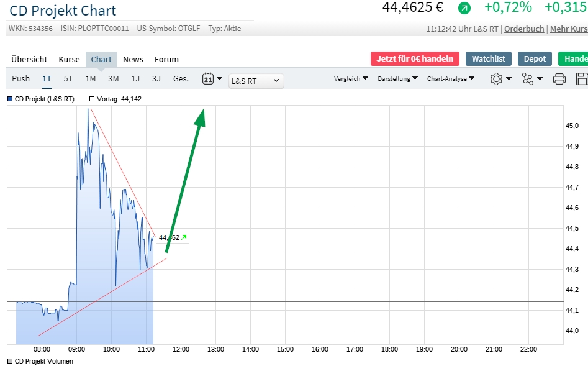The height and width of the screenshot is (366, 588).
Task: Click the US-Symbol: OTGLF text
Action: (x=168, y=29)
